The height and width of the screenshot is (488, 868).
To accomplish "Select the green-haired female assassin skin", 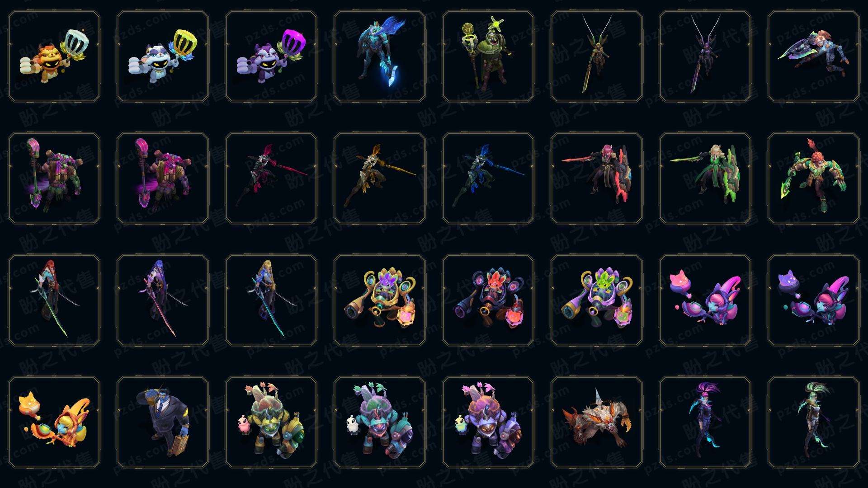I will (x=814, y=422).
